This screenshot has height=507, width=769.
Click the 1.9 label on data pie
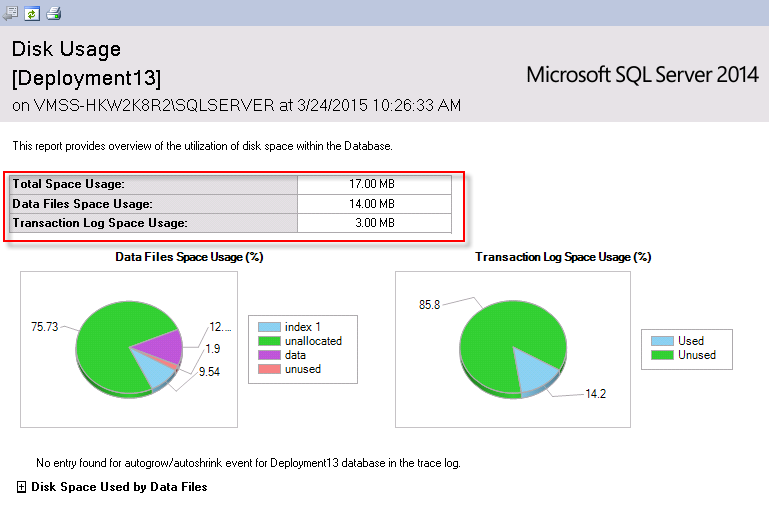pyautogui.click(x=213, y=349)
